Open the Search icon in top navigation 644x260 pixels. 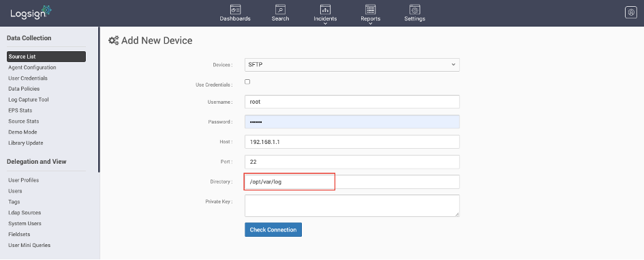pyautogui.click(x=280, y=10)
